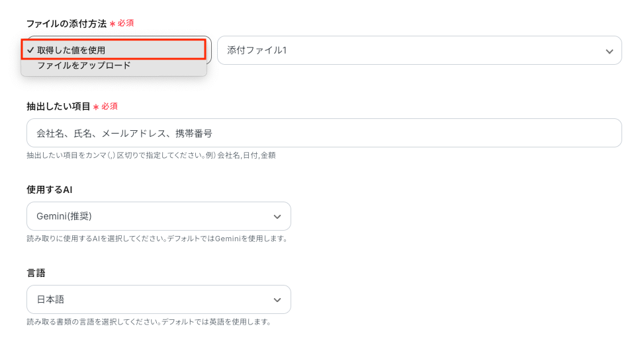Click the chevron arrow on 日本語 dropdown
The width and height of the screenshot is (644, 347).
coord(277,300)
